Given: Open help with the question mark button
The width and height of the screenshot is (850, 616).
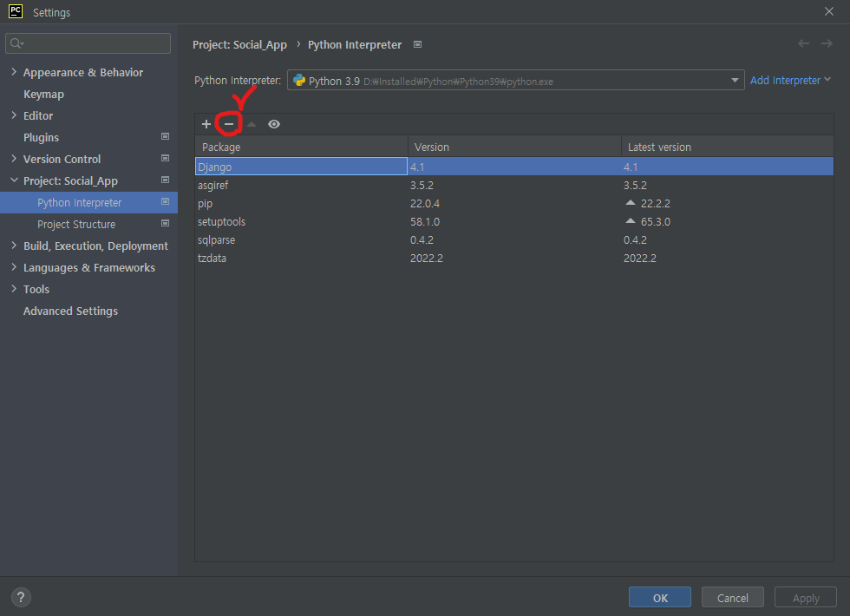Looking at the screenshot, I should 21,598.
